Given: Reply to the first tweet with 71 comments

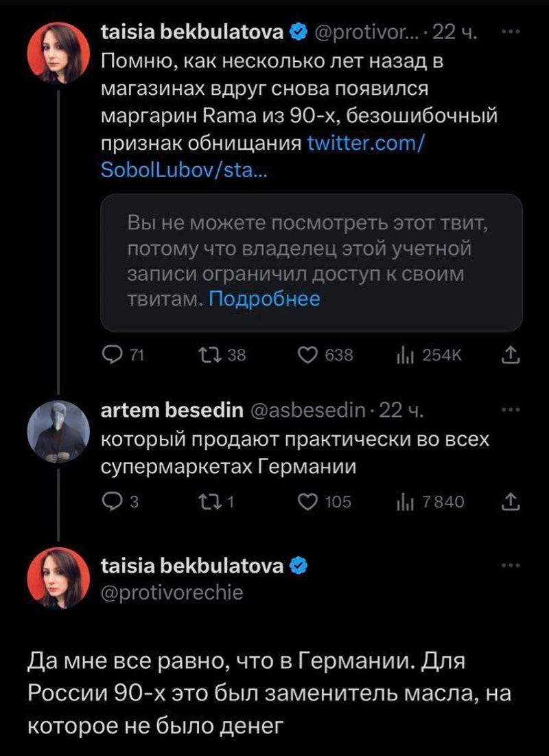Looking at the screenshot, I should coord(110,354).
